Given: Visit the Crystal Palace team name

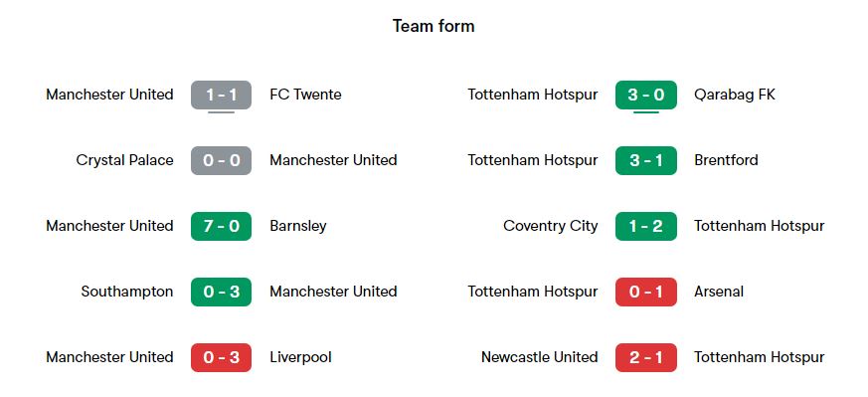Looking at the screenshot, I should [124, 160].
